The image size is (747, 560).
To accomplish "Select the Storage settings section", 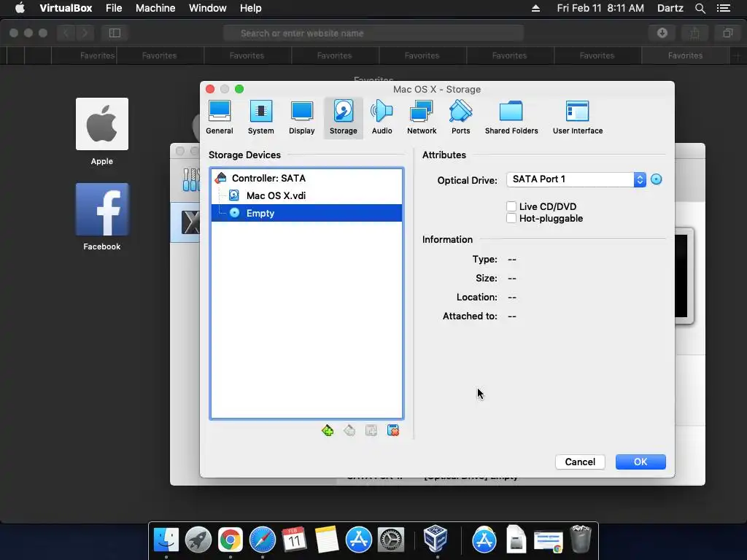I will [x=343, y=117].
